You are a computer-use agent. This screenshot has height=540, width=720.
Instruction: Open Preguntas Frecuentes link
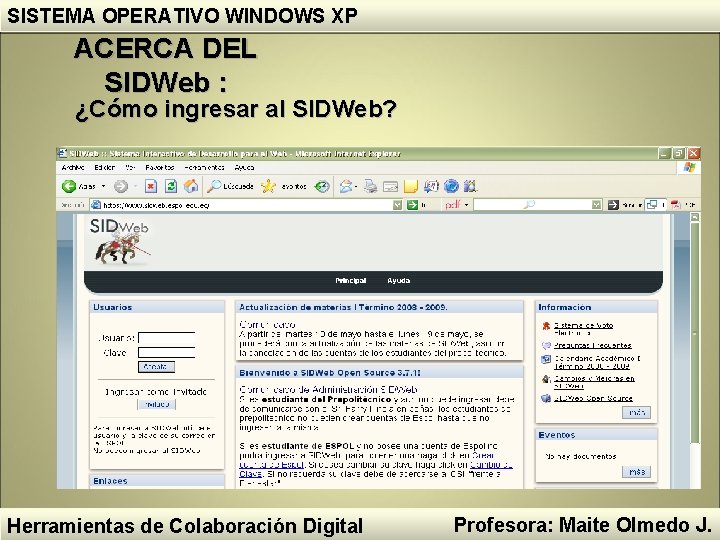(x=593, y=345)
